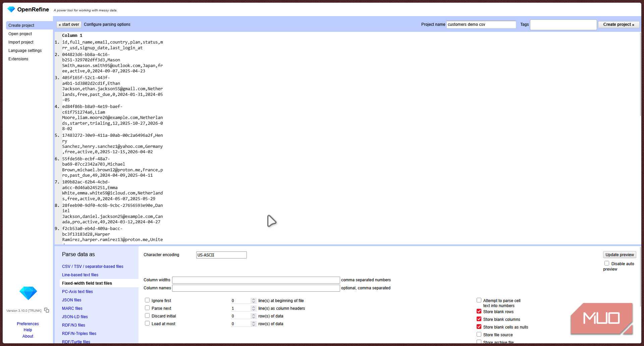Select CSV / TSV / separator-based files format
Screen dimensions: 644x346
(93, 267)
